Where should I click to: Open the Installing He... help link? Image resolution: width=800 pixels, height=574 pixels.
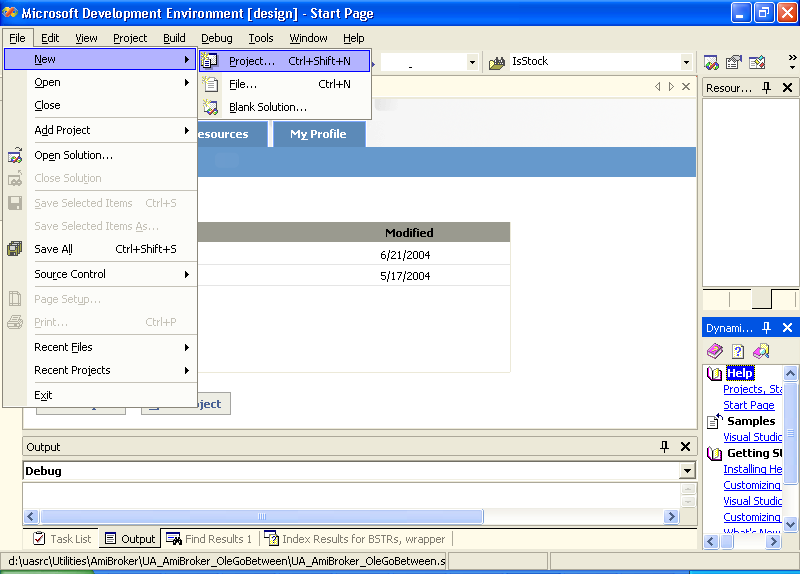(x=753, y=469)
